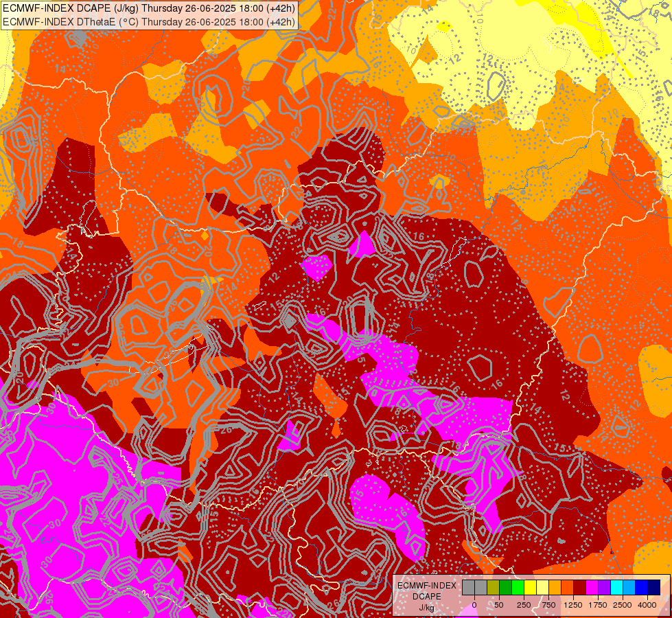
Task: Click the J/kg unit label in the legend
Action: (426, 608)
